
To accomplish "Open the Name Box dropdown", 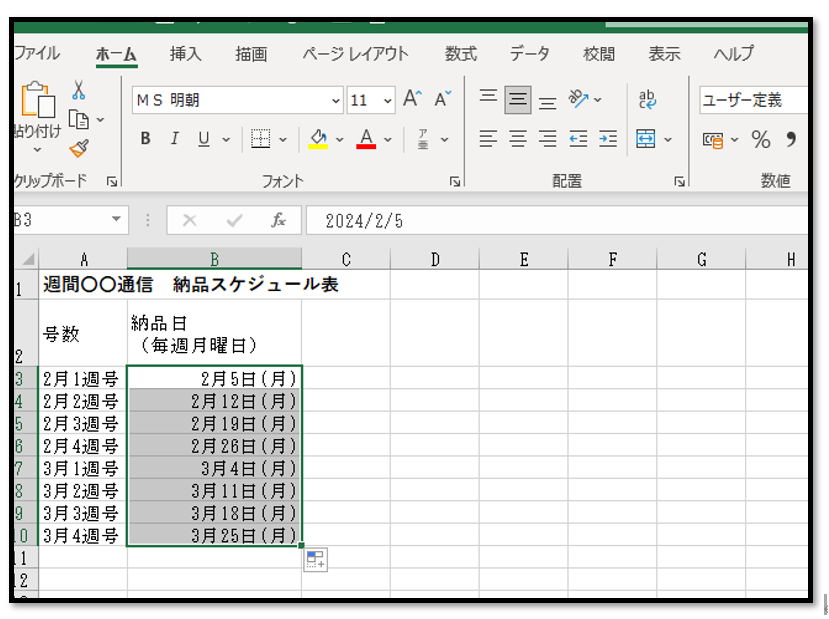I will [x=116, y=219].
